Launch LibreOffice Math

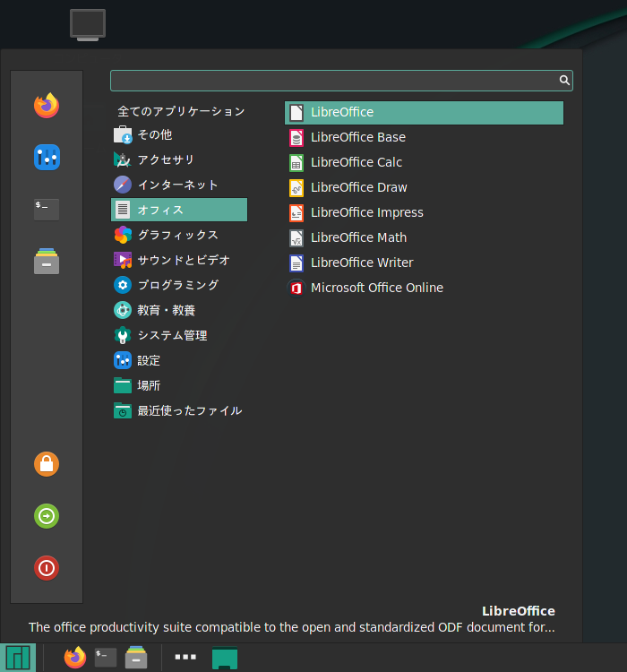[x=424, y=237]
